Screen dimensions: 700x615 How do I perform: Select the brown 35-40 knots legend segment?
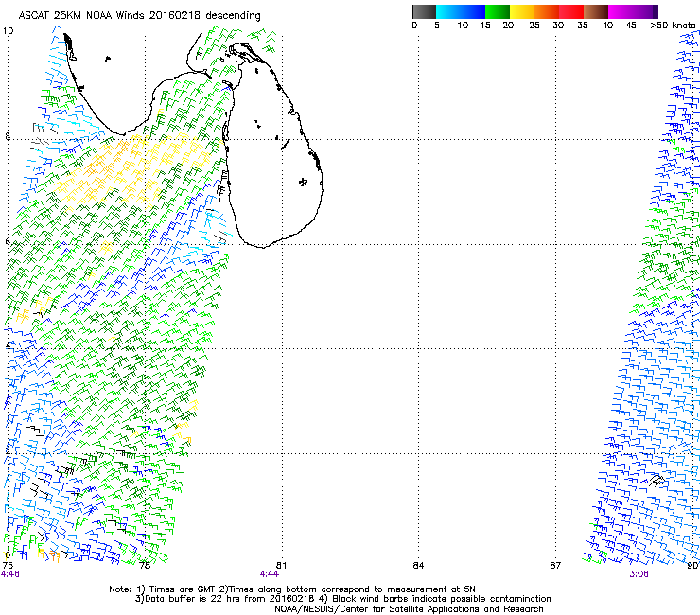click(x=596, y=11)
